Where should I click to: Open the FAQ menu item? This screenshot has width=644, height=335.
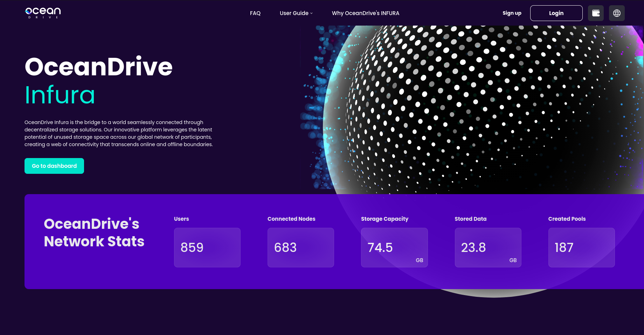(255, 13)
